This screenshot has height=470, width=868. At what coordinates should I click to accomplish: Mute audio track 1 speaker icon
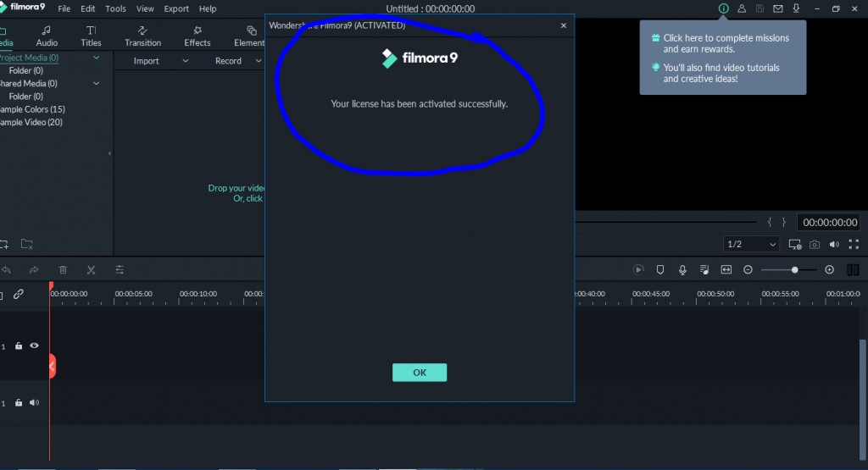[x=34, y=402]
